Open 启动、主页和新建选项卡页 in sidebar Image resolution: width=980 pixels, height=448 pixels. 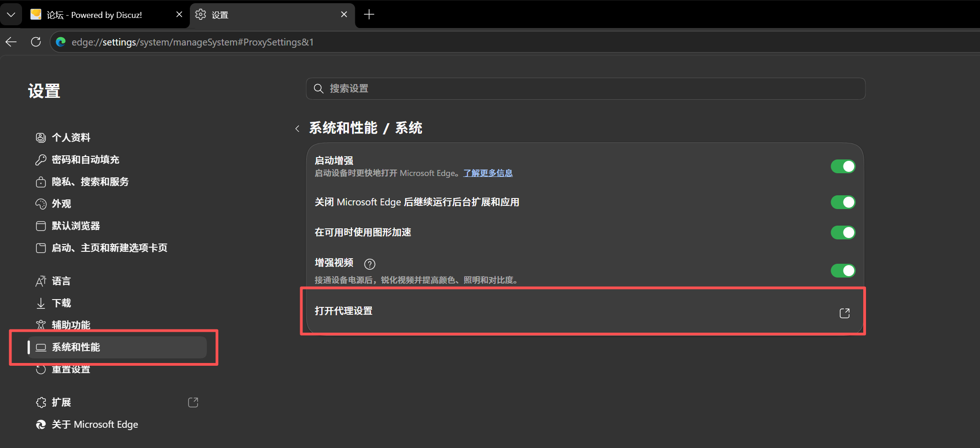click(x=117, y=248)
